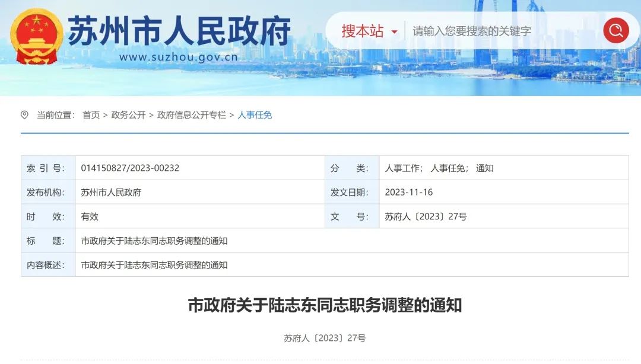
Task: Click 通知 in the 分类 row
Action: pyautogui.click(x=484, y=168)
